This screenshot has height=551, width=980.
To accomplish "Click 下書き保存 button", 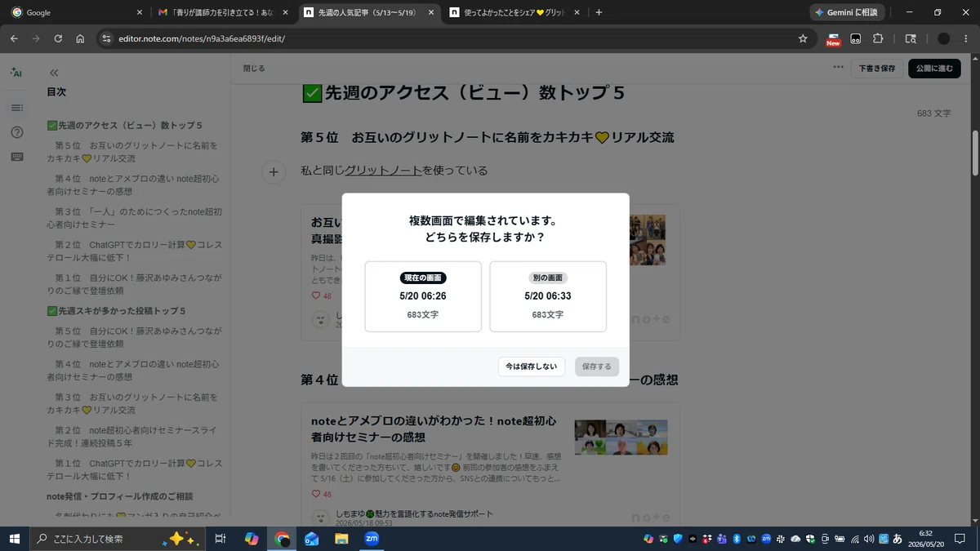I will (x=877, y=69).
